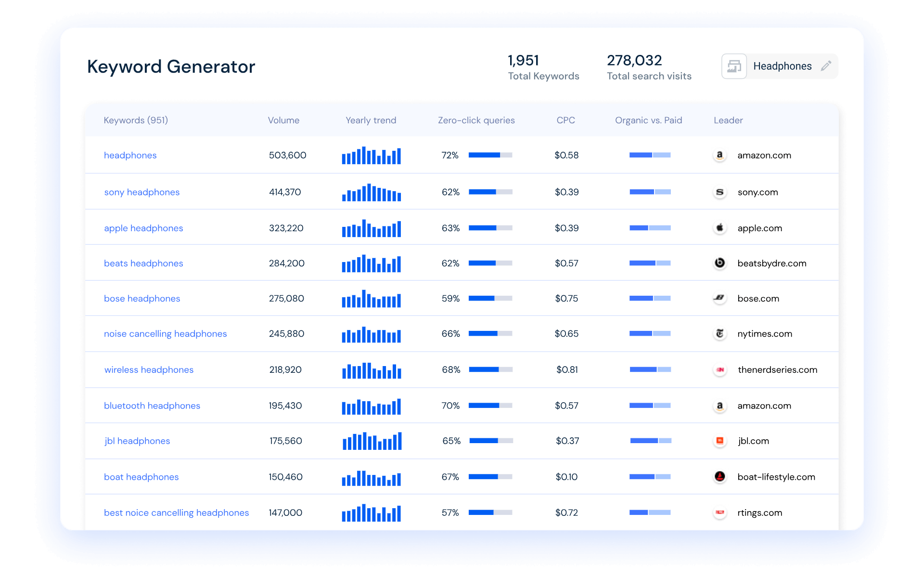The height and width of the screenshot is (578, 924).
Task: Sort the table by the Volume column header
Action: pos(283,120)
